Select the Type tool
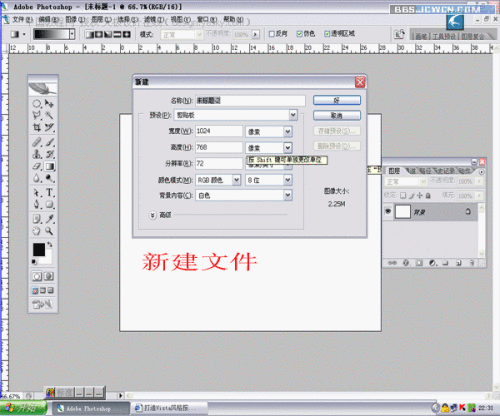 [x=50, y=192]
